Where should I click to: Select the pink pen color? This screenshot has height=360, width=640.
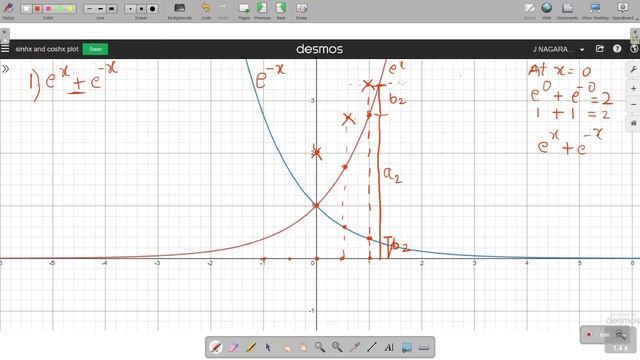pyautogui.click(x=49, y=9)
